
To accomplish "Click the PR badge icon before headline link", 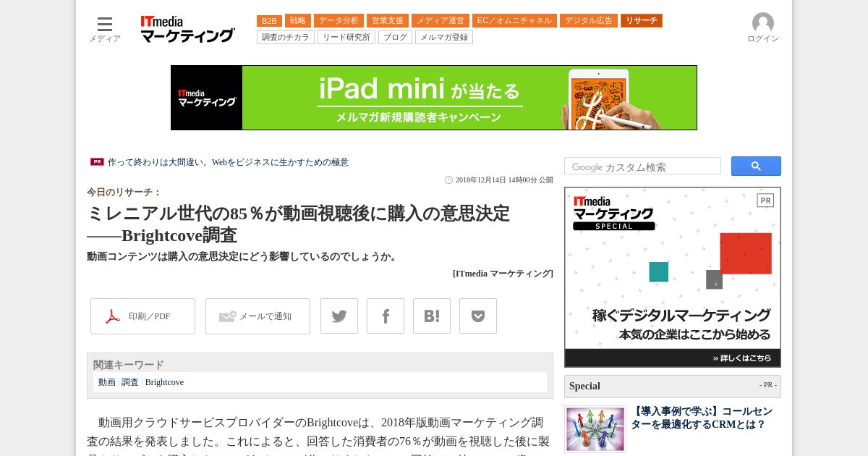I will 97,162.
